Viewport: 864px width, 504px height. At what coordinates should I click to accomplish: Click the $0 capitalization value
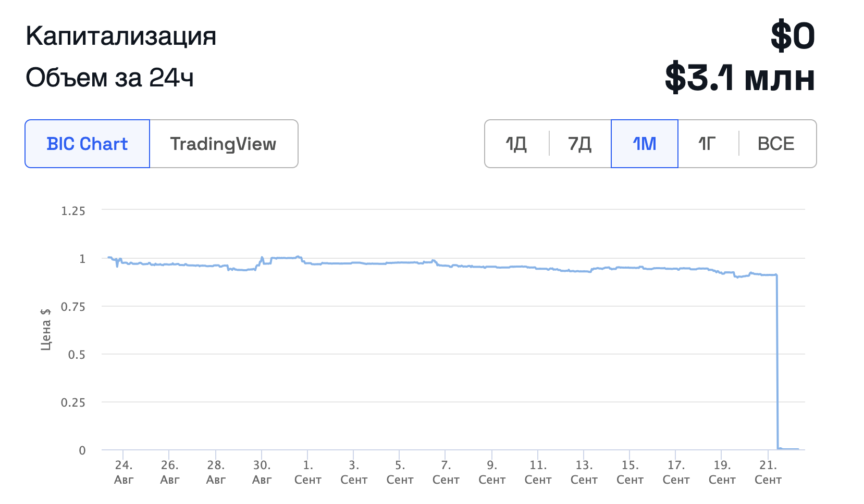(793, 36)
